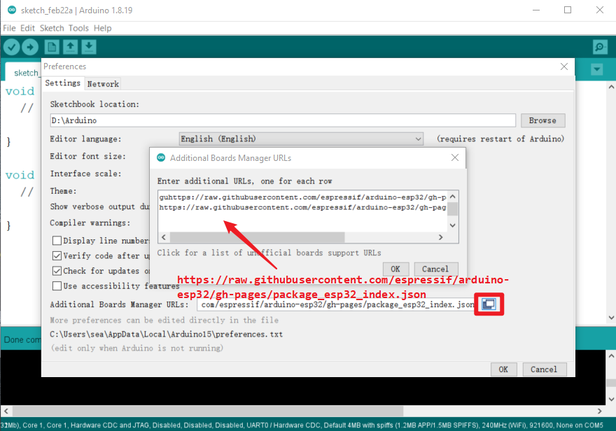Toggle Use accessibility features checkbox
Image resolution: width=616 pixels, height=431 pixels.
coord(57,286)
